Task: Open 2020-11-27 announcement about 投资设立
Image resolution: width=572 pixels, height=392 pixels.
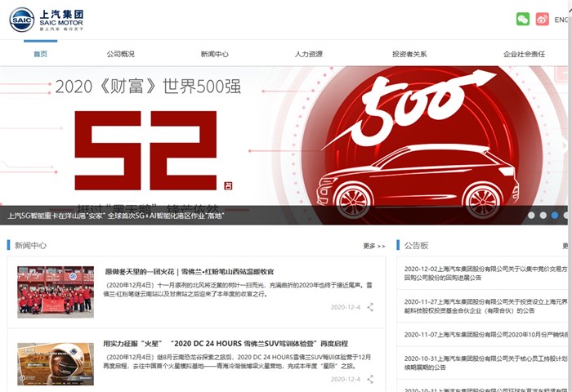Action: [486, 306]
